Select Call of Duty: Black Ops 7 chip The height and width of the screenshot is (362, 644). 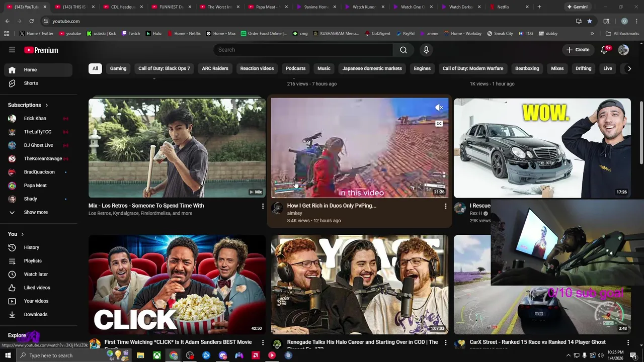[x=164, y=68]
